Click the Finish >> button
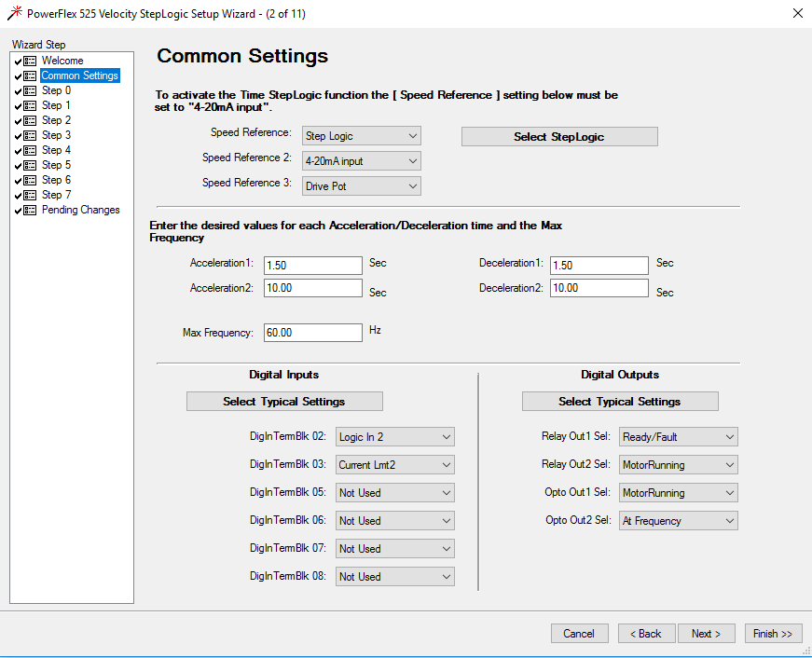Screen dimensions: 812x658 tap(773, 633)
